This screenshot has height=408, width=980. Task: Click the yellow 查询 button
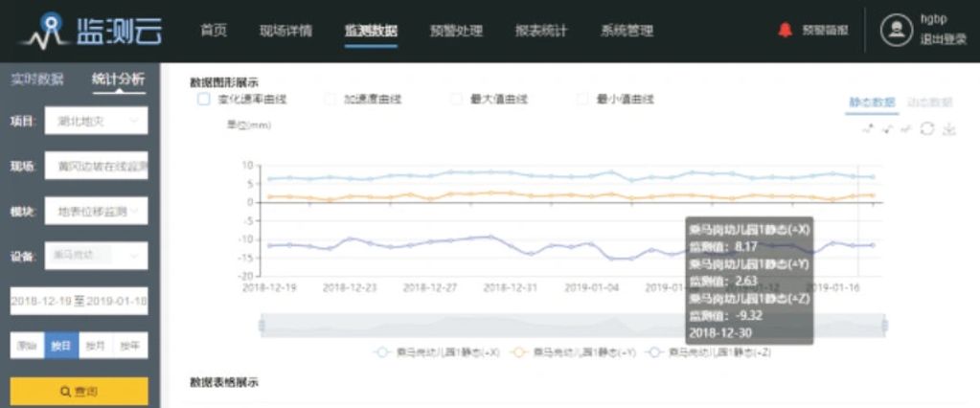(80, 392)
